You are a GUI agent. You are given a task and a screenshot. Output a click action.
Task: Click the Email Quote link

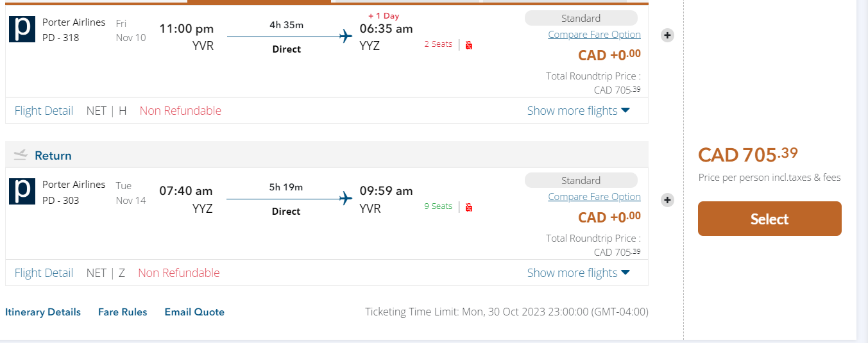194,312
